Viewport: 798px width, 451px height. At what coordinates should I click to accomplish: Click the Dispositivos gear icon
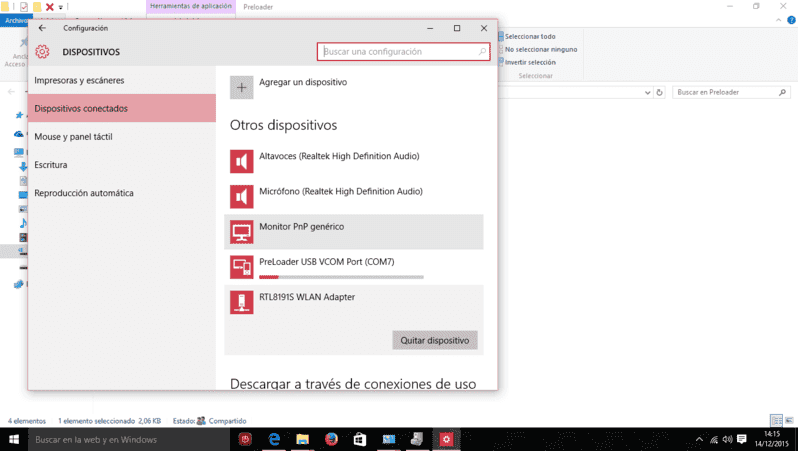pos(42,51)
